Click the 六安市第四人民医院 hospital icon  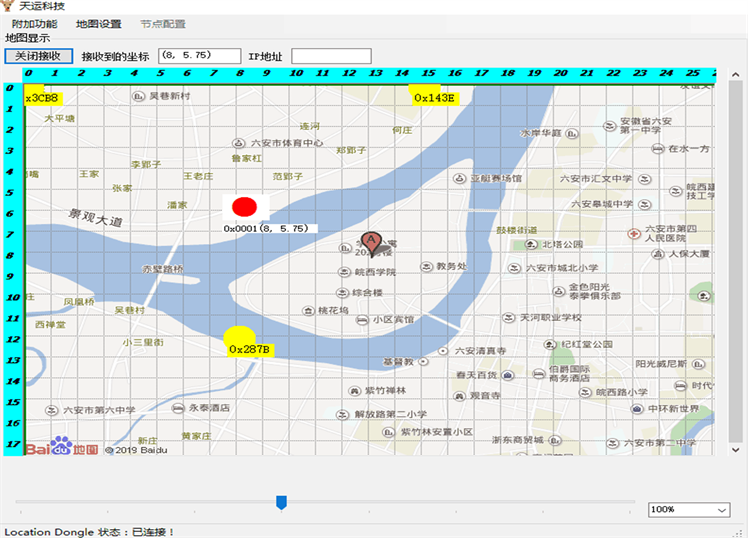click(x=633, y=233)
